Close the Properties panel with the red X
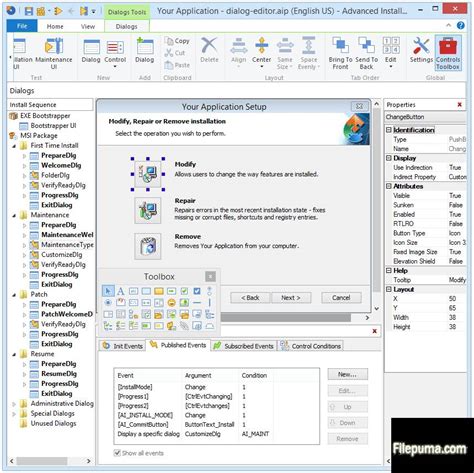The width and height of the screenshot is (474, 473). tap(460, 105)
